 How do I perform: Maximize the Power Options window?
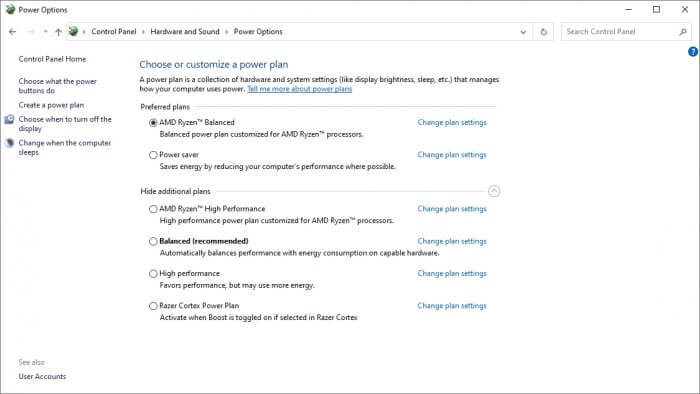(x=656, y=9)
